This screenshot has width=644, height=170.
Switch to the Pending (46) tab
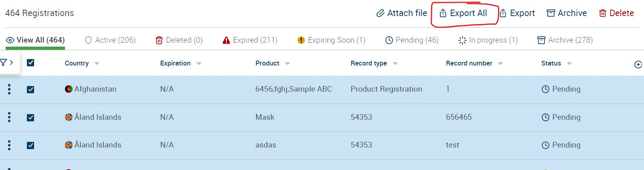click(x=412, y=40)
